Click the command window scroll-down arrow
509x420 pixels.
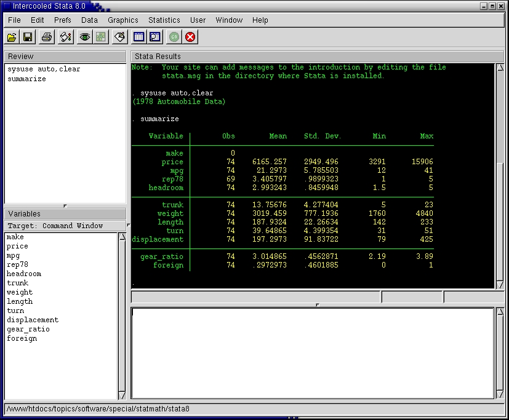click(x=500, y=394)
